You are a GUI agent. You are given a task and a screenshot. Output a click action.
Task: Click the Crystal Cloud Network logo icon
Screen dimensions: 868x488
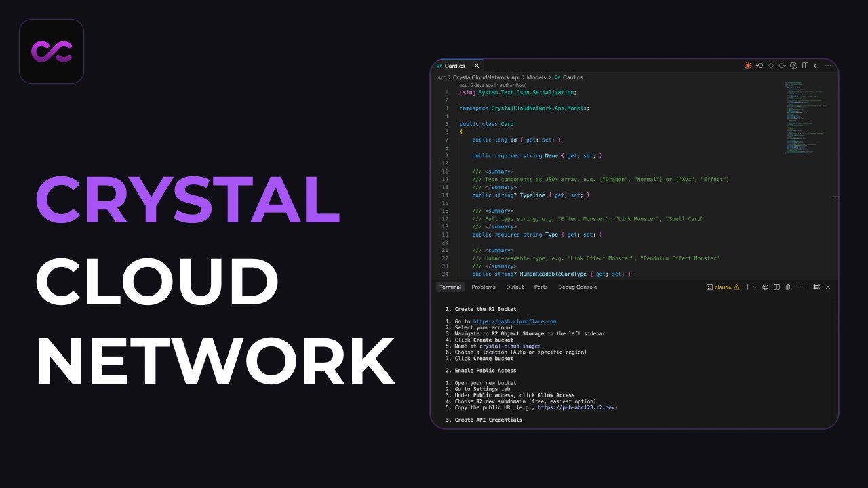[52, 52]
